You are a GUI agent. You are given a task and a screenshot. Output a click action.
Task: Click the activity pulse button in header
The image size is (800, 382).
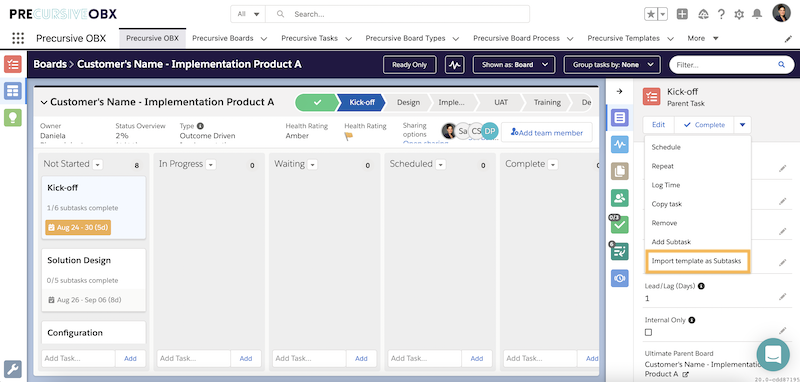[x=455, y=65]
